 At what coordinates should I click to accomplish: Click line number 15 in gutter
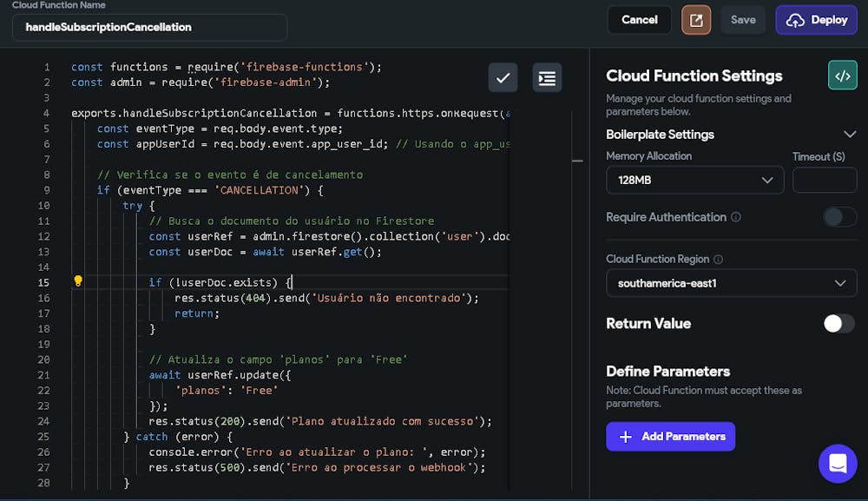pyautogui.click(x=43, y=282)
